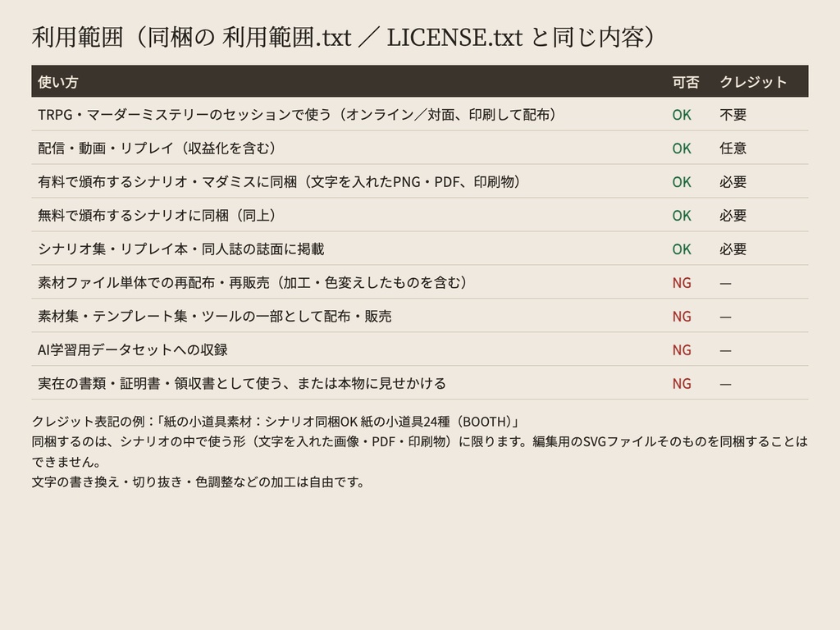Click NG in the AI学習用データセット row
This screenshot has height=630, width=840.
point(682,350)
